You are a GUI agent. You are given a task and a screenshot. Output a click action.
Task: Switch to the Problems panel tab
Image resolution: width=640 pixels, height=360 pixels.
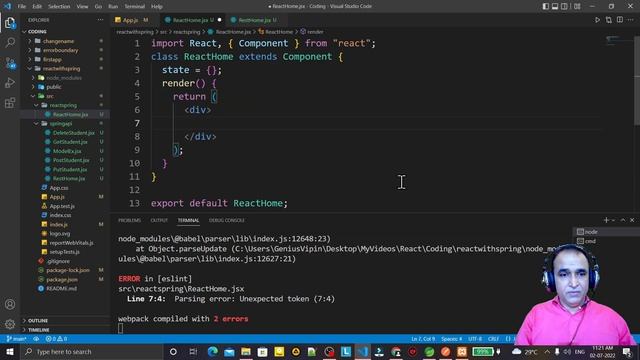click(129, 220)
